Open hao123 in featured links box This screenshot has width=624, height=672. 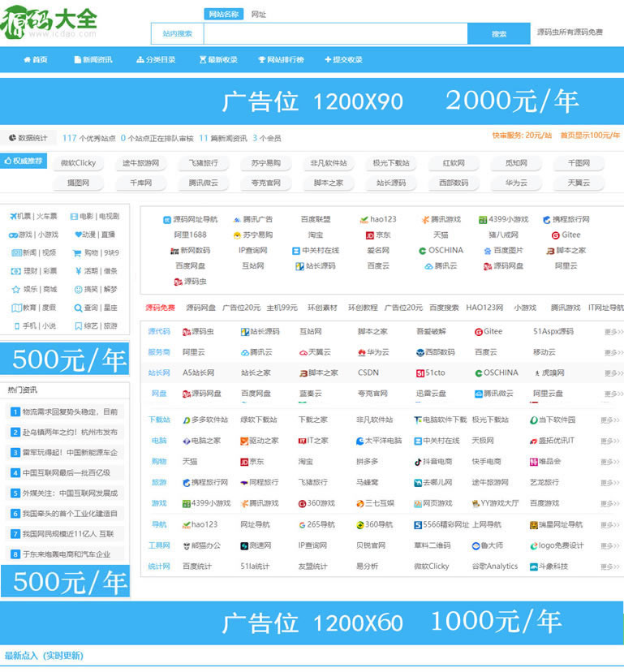click(x=378, y=219)
